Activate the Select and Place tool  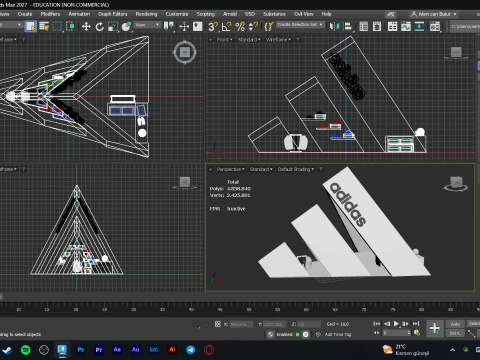coord(126,26)
